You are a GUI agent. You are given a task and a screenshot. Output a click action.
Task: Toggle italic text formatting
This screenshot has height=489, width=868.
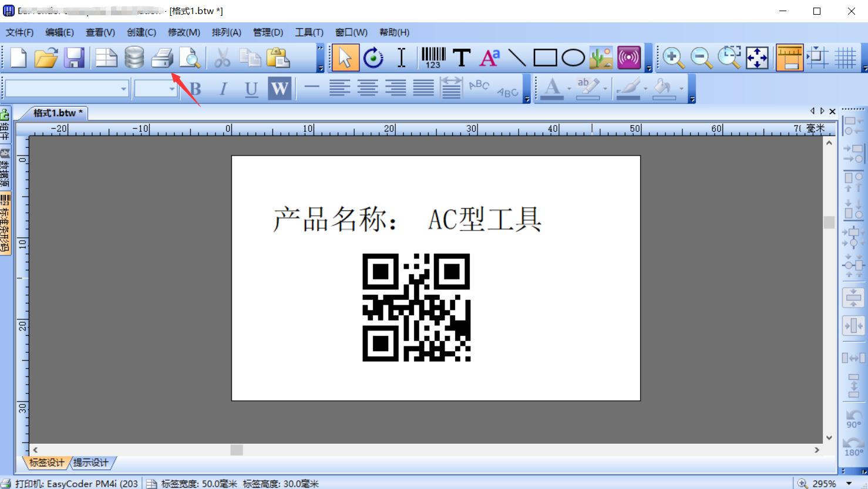[222, 88]
